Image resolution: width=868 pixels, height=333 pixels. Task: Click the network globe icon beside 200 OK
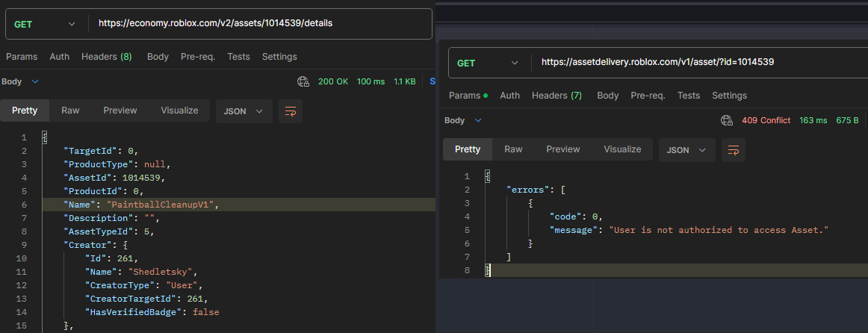coord(303,81)
